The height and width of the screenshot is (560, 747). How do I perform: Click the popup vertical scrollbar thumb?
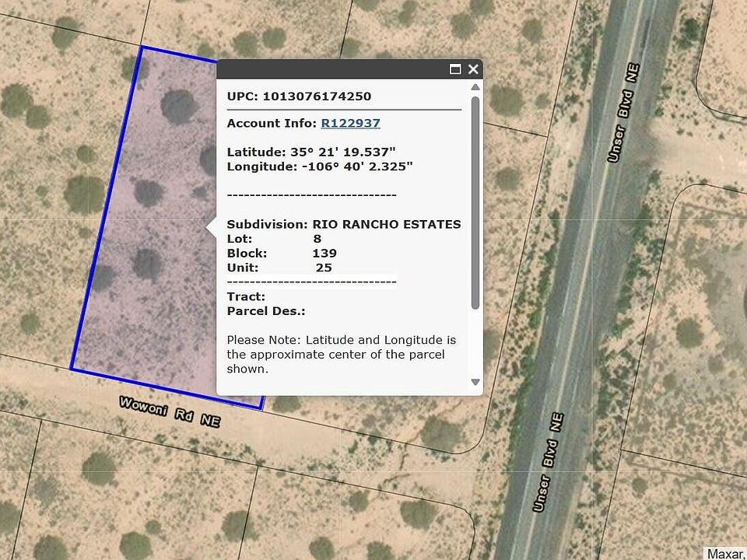(x=475, y=203)
